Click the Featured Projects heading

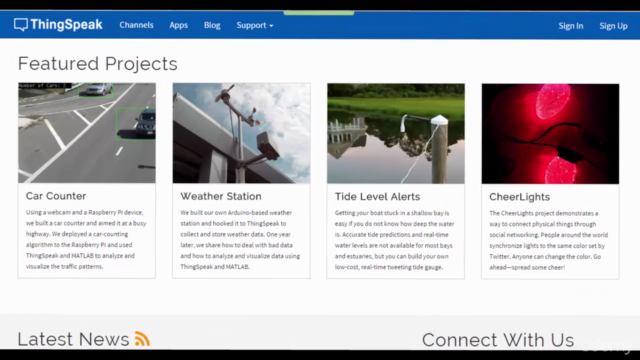(x=98, y=64)
